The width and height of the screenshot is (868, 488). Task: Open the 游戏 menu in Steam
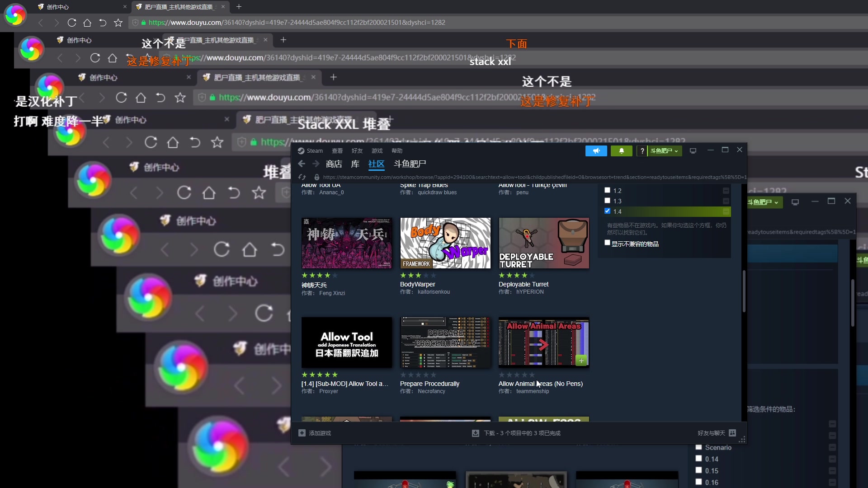(377, 151)
